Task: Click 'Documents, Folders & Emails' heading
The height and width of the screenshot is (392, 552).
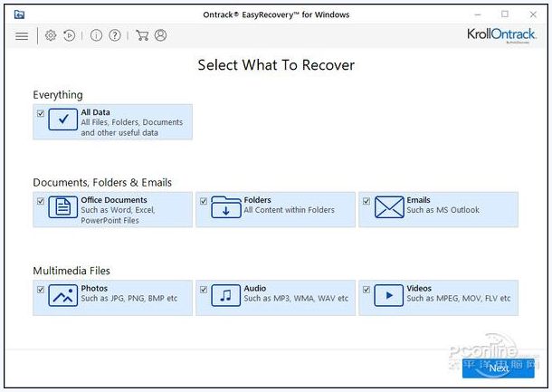Action: (x=102, y=183)
